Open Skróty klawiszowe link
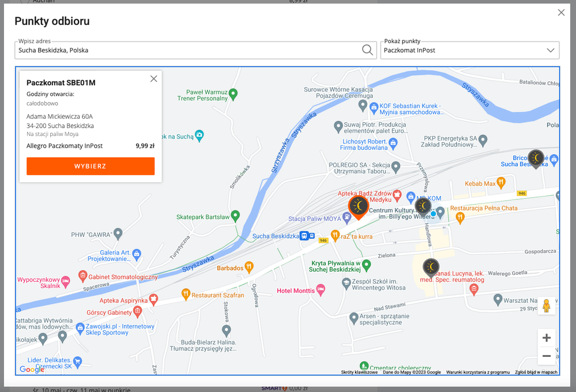The width and height of the screenshot is (576, 392). (x=359, y=372)
